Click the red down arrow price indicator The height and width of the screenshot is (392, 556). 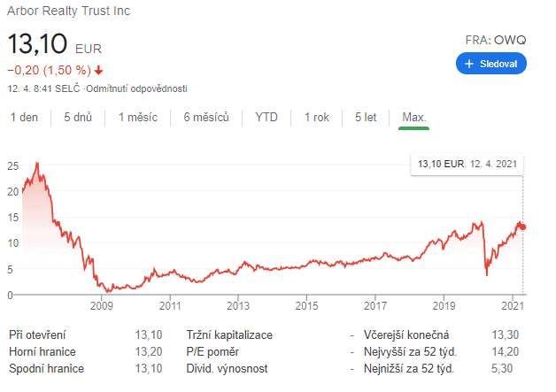click(x=99, y=70)
